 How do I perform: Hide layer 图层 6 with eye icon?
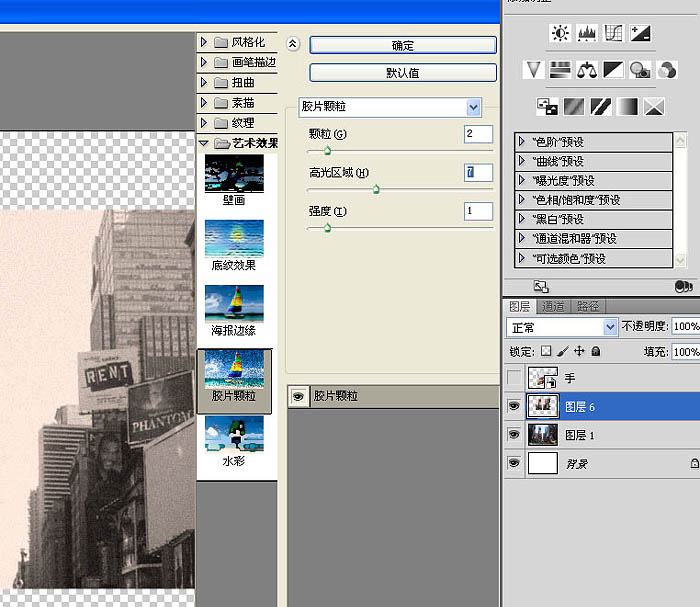coord(514,406)
